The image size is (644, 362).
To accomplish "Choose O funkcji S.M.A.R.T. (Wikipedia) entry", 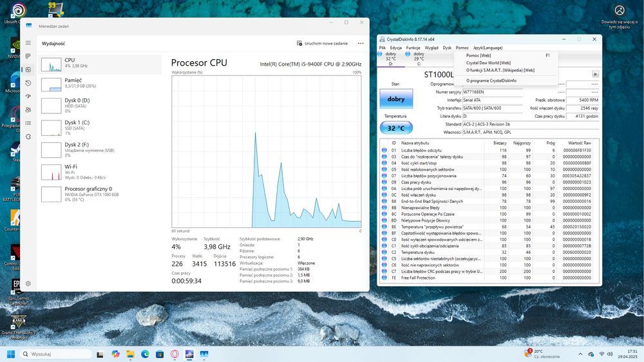I will point(506,70).
